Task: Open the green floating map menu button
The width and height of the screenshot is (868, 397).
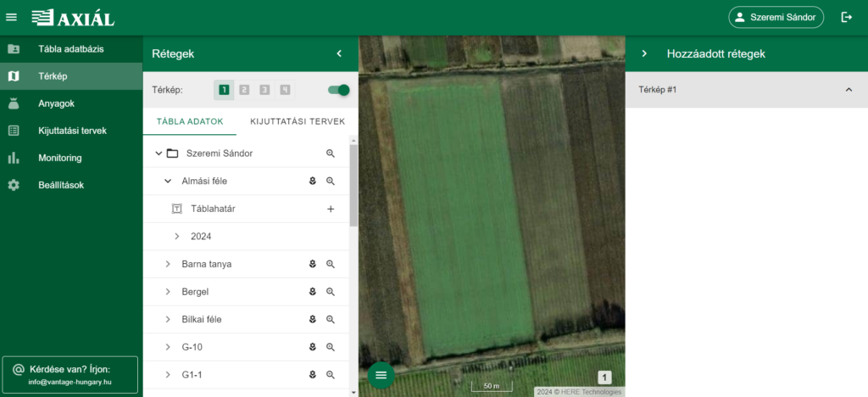Action: click(x=381, y=375)
